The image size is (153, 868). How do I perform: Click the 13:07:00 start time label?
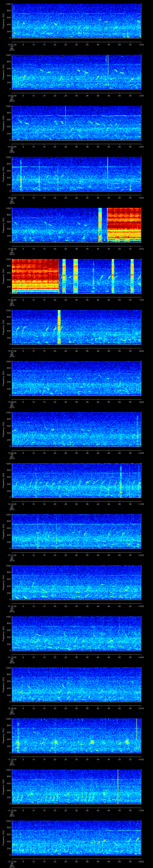coord(12,351)
